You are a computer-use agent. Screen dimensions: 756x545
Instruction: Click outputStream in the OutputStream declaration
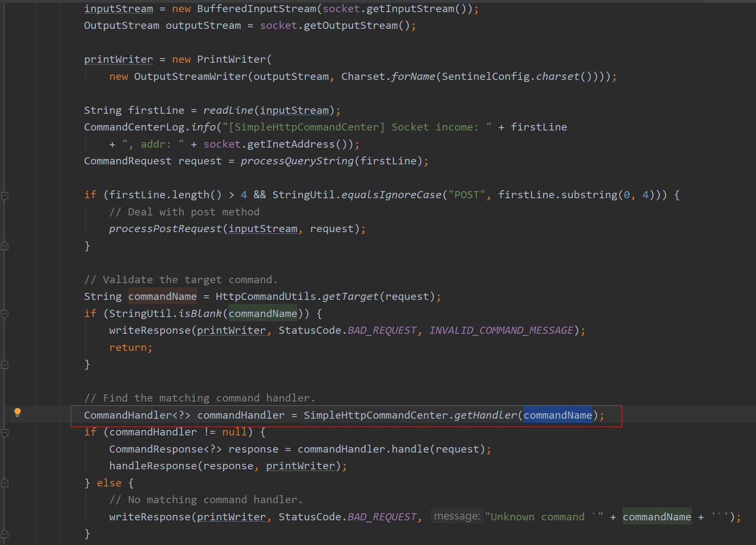(203, 26)
